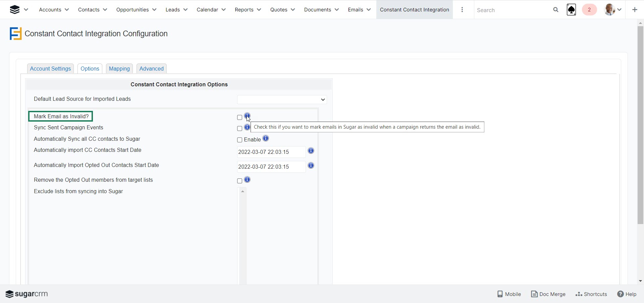Click the search magnifier icon

(556, 10)
